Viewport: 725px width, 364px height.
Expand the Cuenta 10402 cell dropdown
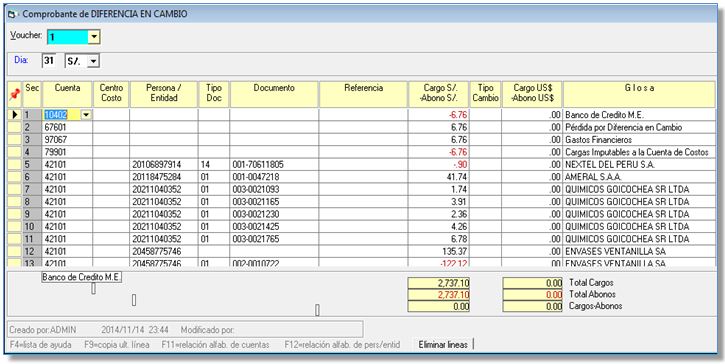coord(86,115)
